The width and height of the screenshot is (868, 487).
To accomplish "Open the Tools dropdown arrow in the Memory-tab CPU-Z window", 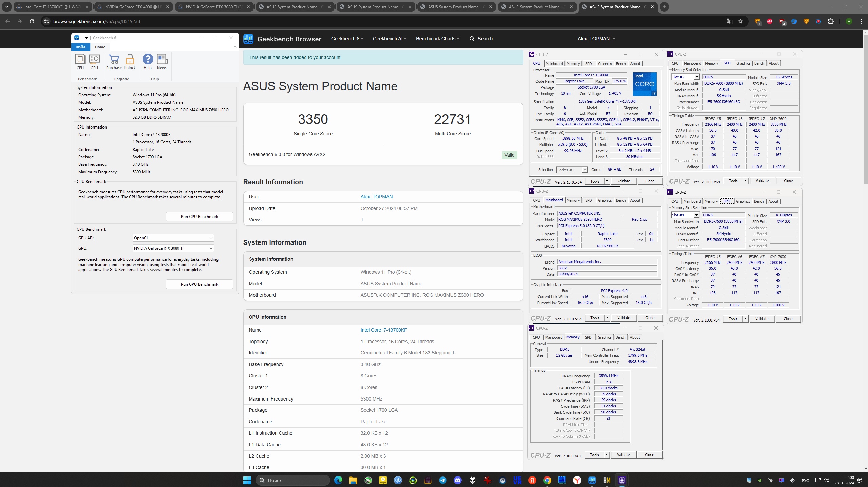I will pyautogui.click(x=607, y=455).
